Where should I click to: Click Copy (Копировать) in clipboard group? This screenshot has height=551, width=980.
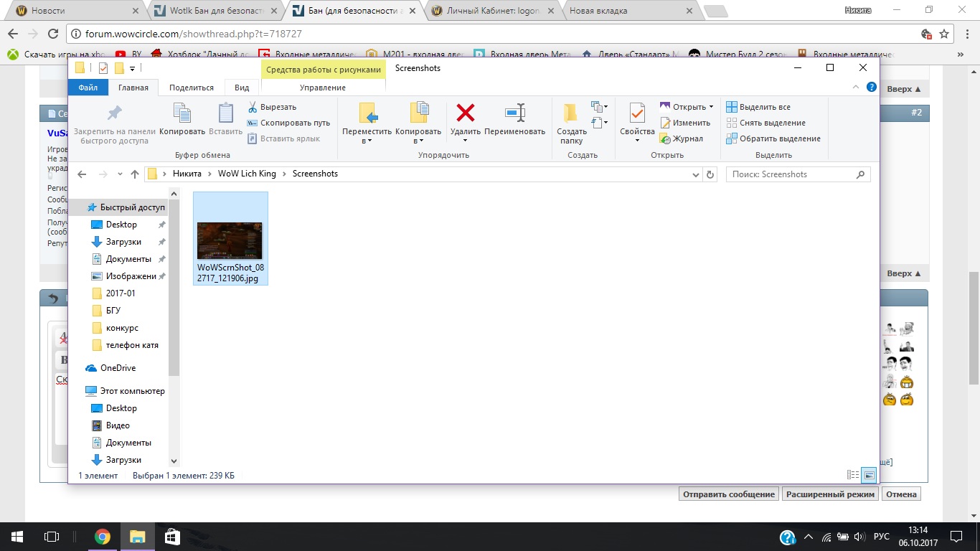click(x=182, y=113)
